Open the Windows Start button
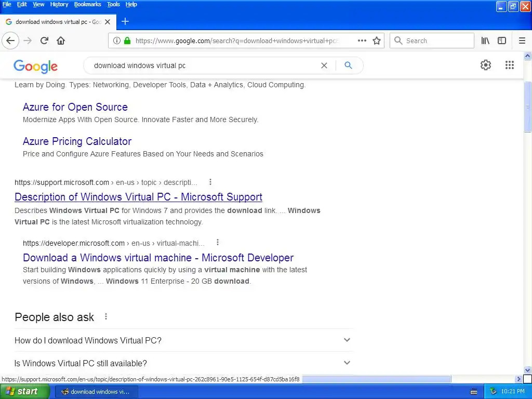 tap(24, 392)
